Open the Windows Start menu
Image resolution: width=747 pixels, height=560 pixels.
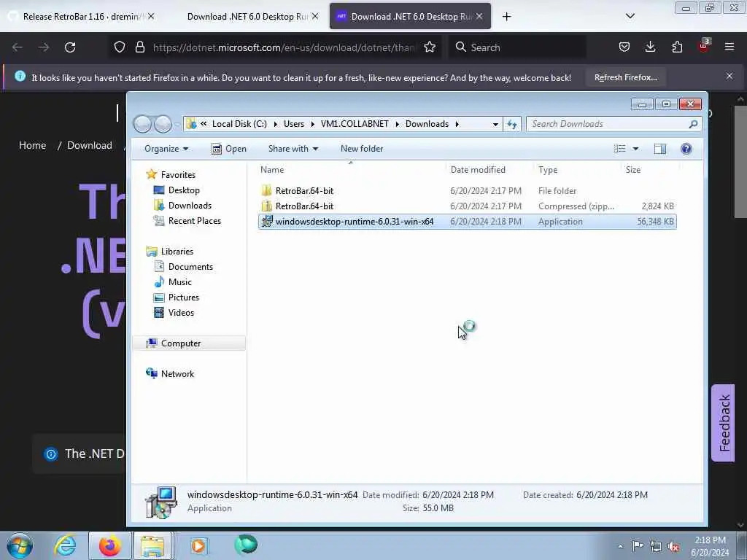pos(20,545)
